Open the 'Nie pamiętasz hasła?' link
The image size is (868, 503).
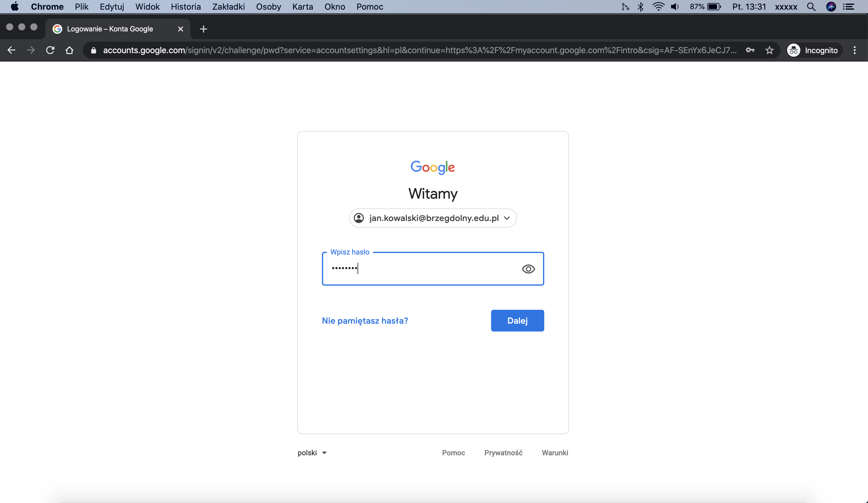[365, 321]
